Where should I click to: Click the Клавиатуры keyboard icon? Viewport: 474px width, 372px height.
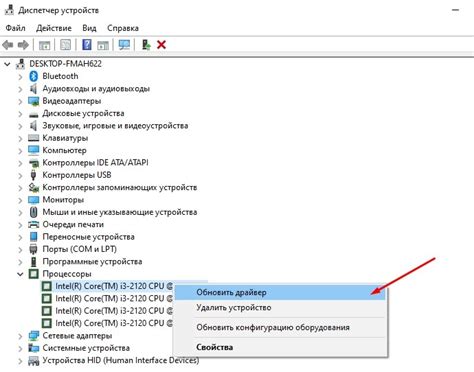pyautogui.click(x=34, y=138)
